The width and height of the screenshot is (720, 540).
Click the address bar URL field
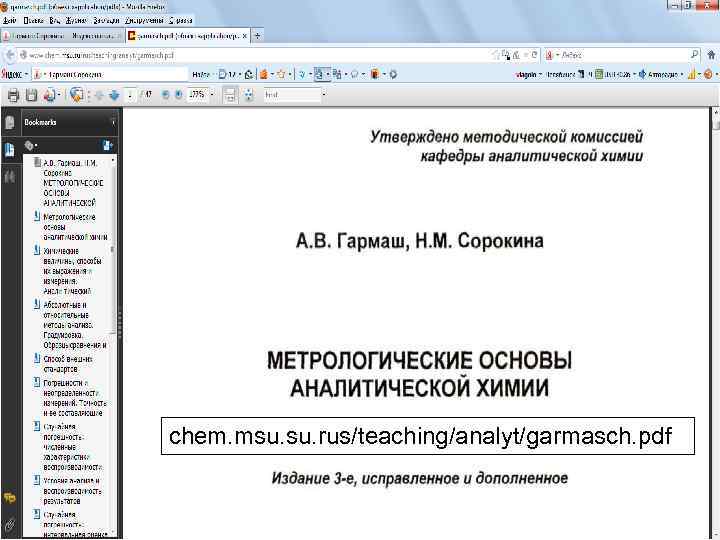(257, 55)
